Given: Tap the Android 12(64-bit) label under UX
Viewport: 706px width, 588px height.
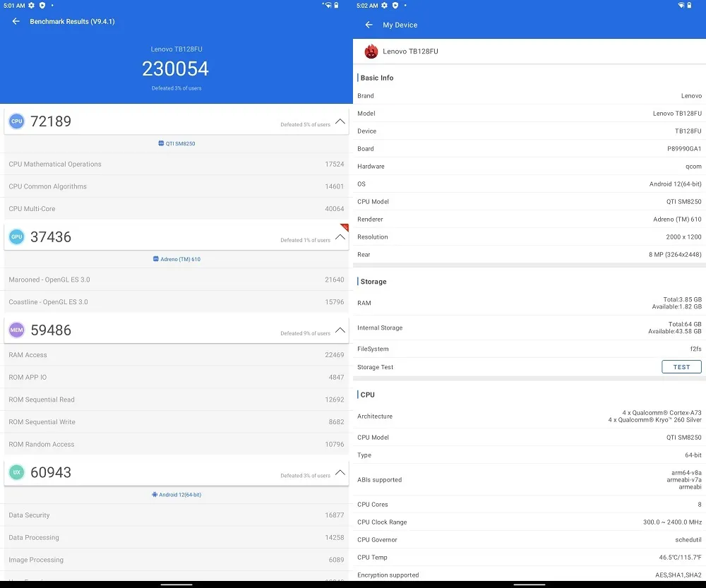Looking at the screenshot, I should 176,495.
